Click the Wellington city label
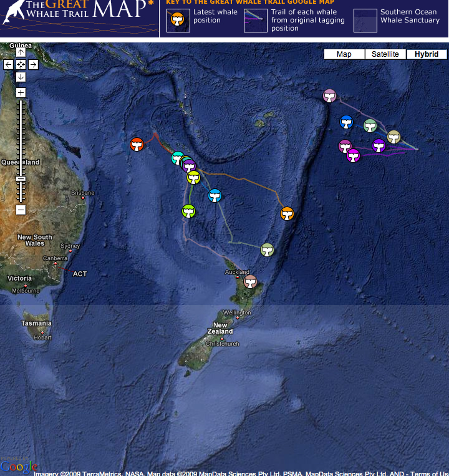Image resolution: width=449 pixels, height=476 pixels. click(237, 313)
